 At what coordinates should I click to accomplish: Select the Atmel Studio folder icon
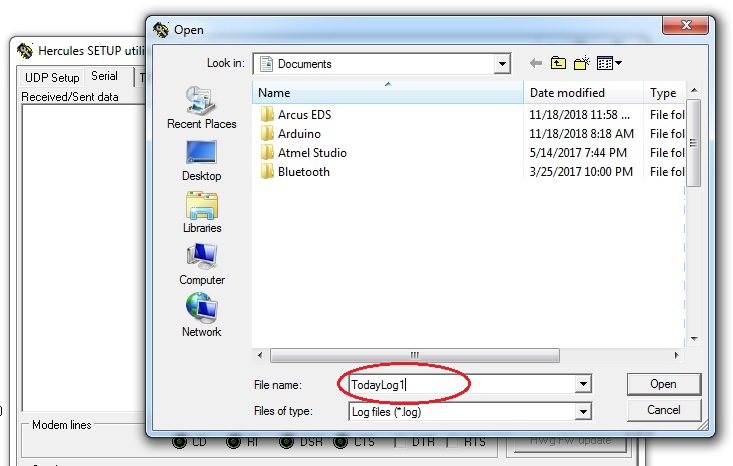coord(267,153)
